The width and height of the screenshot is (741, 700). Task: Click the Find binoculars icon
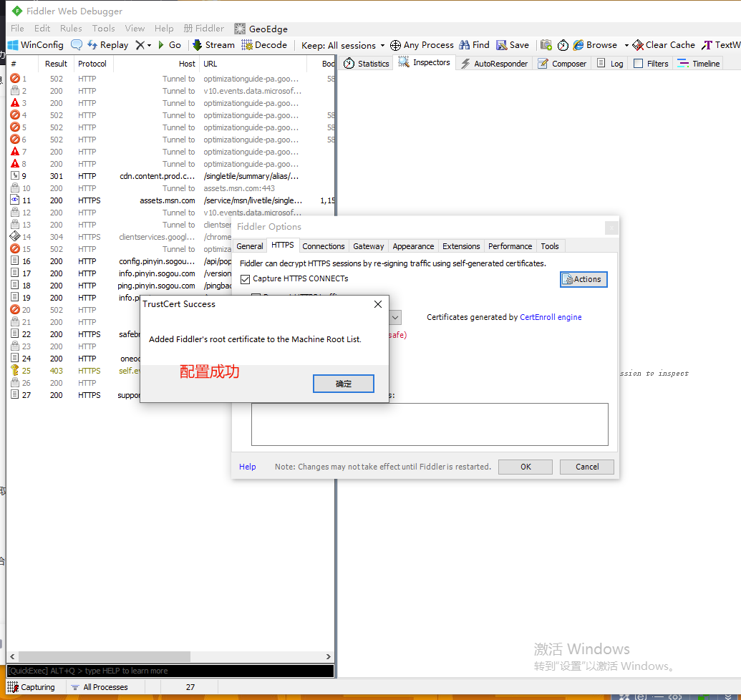[x=474, y=45]
